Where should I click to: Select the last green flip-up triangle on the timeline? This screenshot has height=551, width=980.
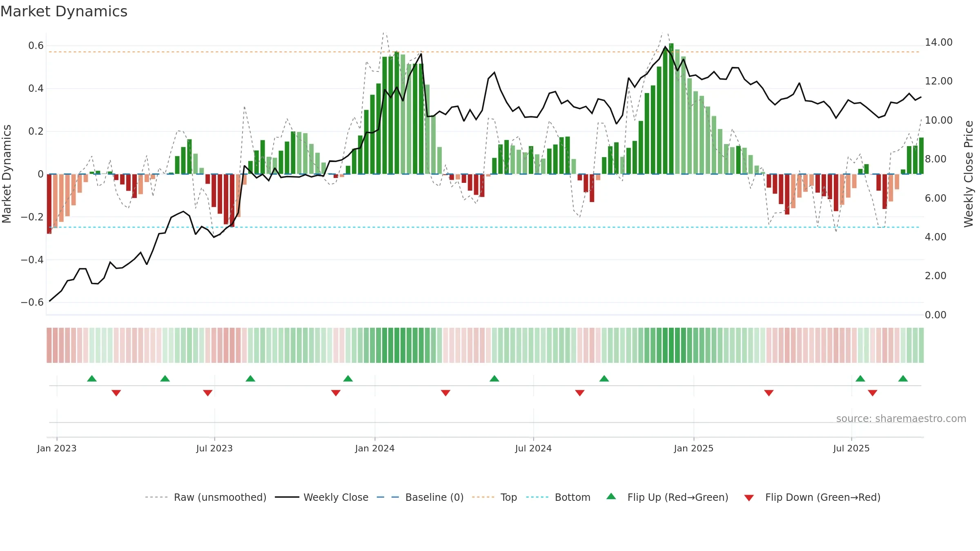903,379
